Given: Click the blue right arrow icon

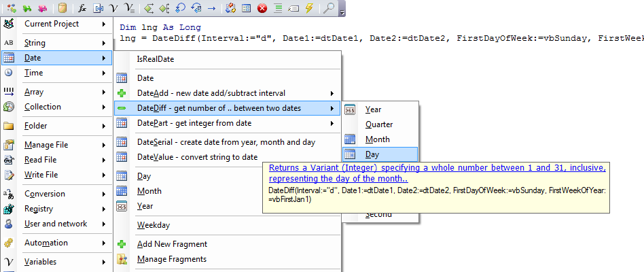Looking at the screenshot, I should pyautogui.click(x=211, y=8).
